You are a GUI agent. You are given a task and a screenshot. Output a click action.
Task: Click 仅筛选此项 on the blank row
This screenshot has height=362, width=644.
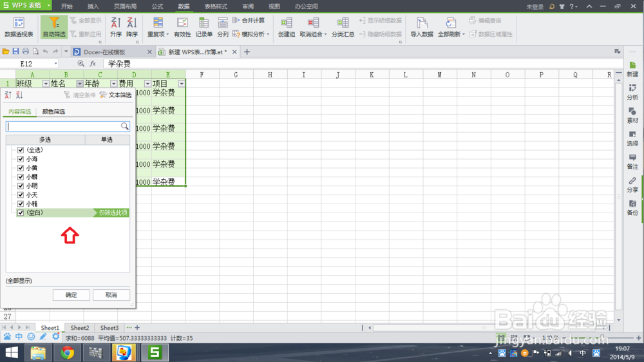113,213
